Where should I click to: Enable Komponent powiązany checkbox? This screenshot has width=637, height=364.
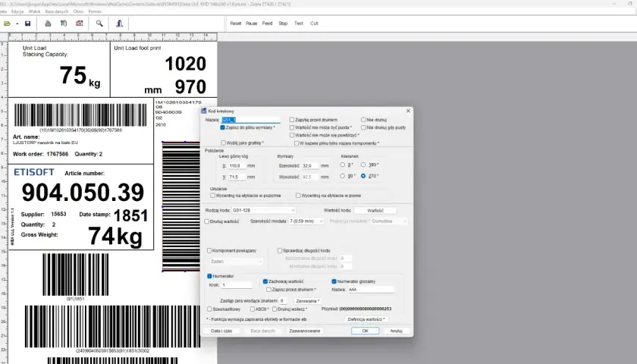[x=209, y=251]
